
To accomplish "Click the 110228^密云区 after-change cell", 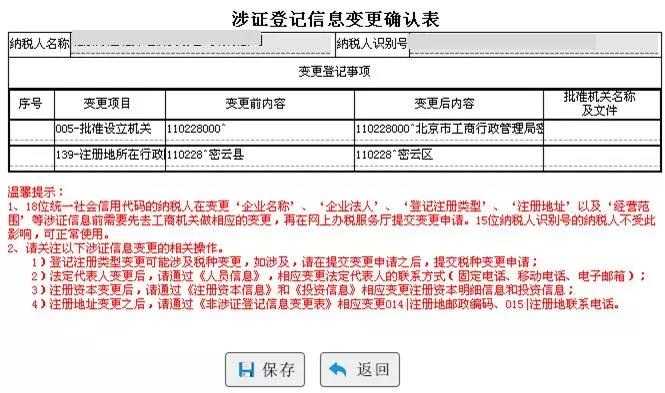I will (x=449, y=158).
